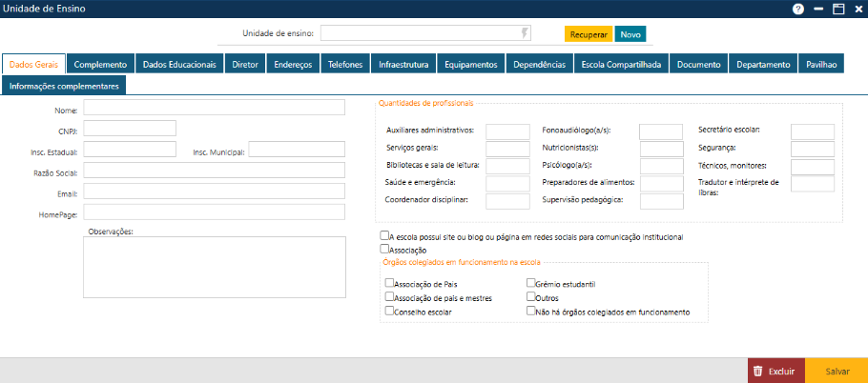Check the Associação de Pais checkbox

[389, 283]
